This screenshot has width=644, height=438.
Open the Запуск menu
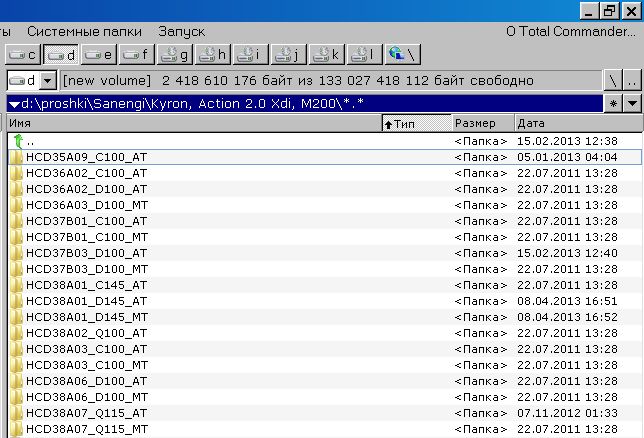point(182,32)
